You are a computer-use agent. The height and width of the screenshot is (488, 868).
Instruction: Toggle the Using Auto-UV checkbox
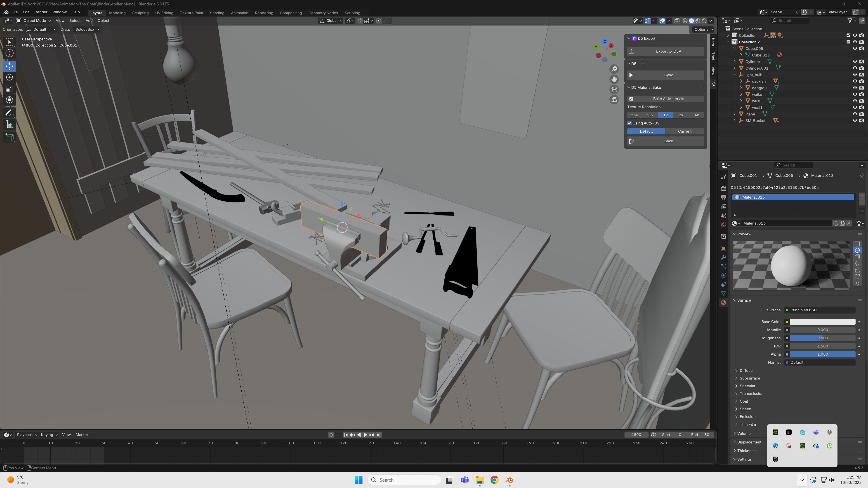[630, 123]
